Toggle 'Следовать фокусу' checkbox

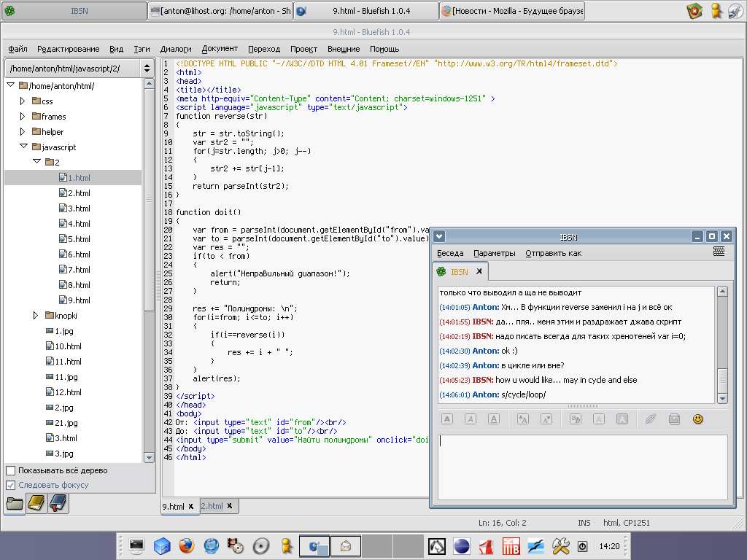(10, 485)
